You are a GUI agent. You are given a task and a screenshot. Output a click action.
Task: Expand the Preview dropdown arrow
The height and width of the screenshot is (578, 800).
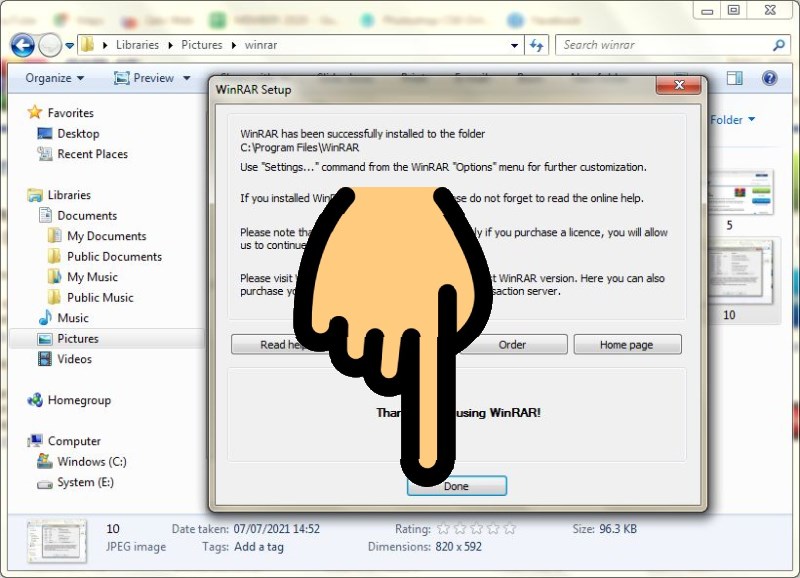(x=187, y=78)
